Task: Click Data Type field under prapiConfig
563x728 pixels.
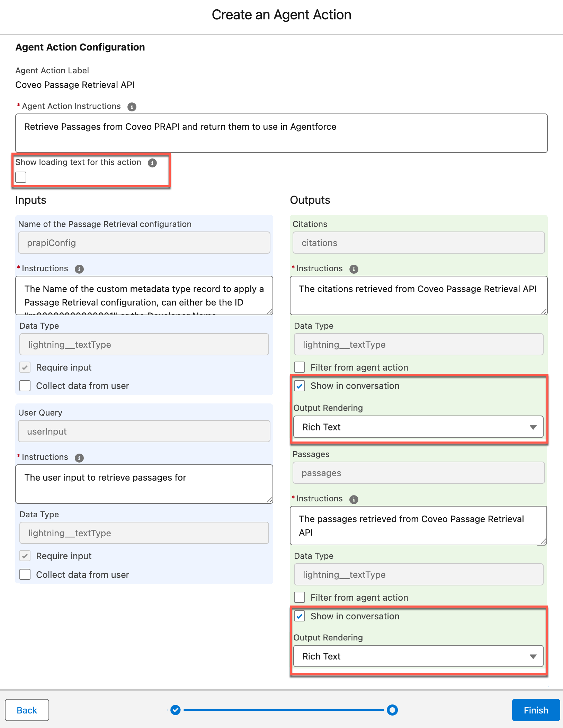Action: [144, 345]
